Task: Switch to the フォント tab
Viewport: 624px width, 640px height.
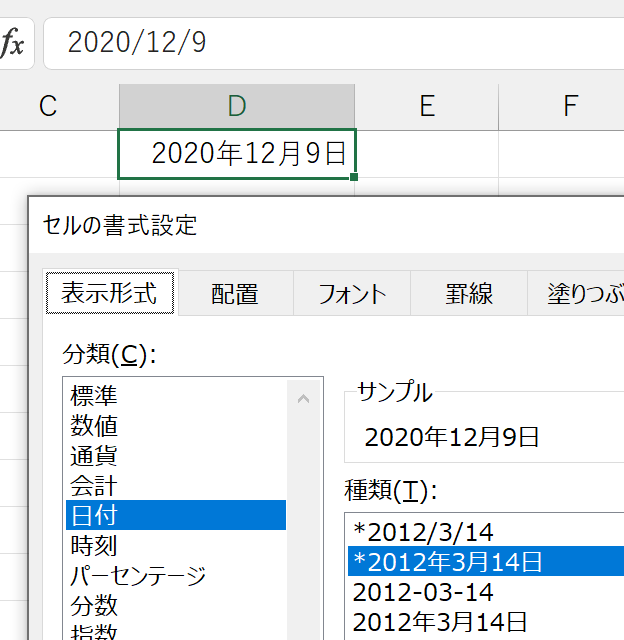Action: tap(352, 294)
